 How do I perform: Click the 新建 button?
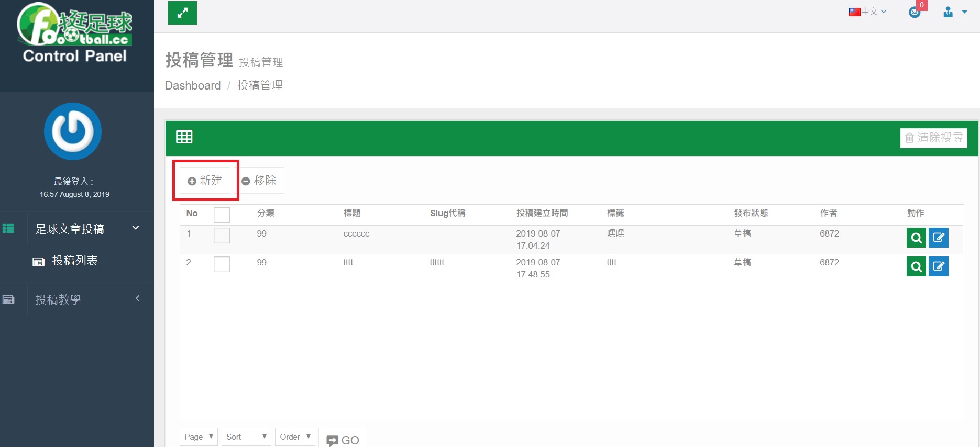[205, 181]
